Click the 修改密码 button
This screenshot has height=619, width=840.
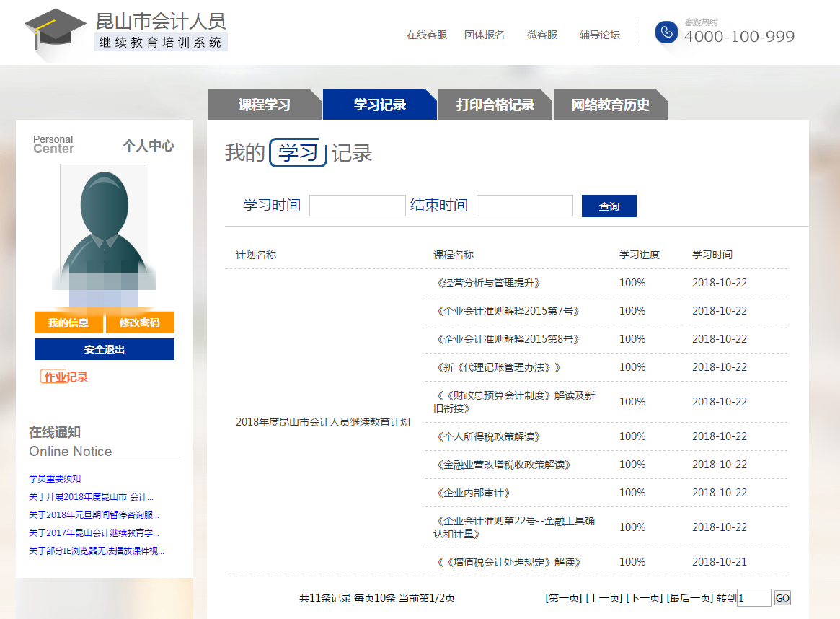pos(140,322)
